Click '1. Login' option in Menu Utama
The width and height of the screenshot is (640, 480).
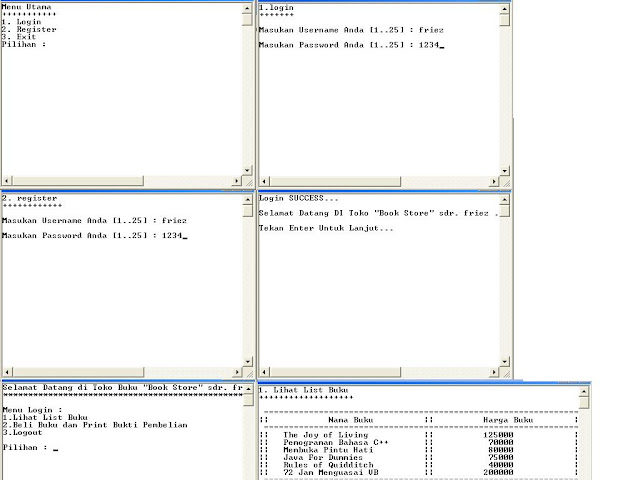pyautogui.click(x=21, y=22)
